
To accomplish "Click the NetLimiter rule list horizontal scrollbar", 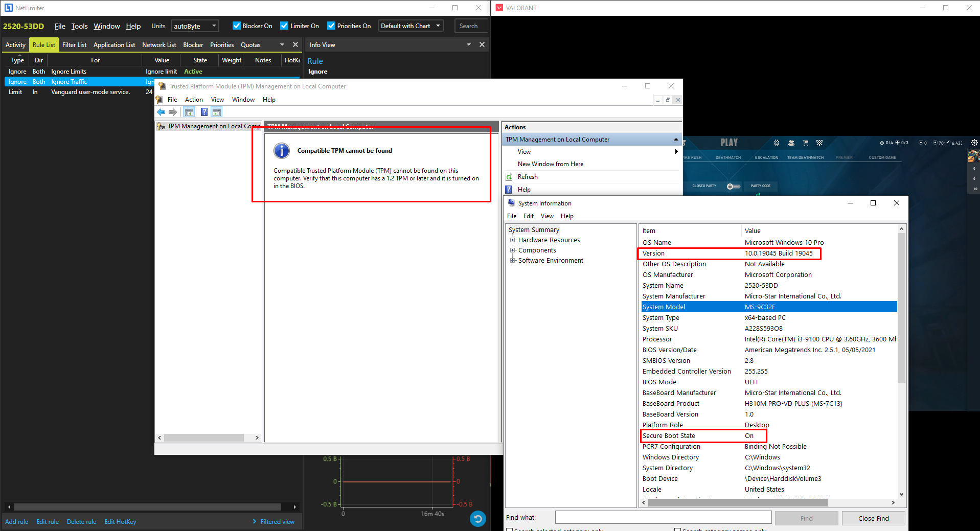I will [x=148, y=507].
